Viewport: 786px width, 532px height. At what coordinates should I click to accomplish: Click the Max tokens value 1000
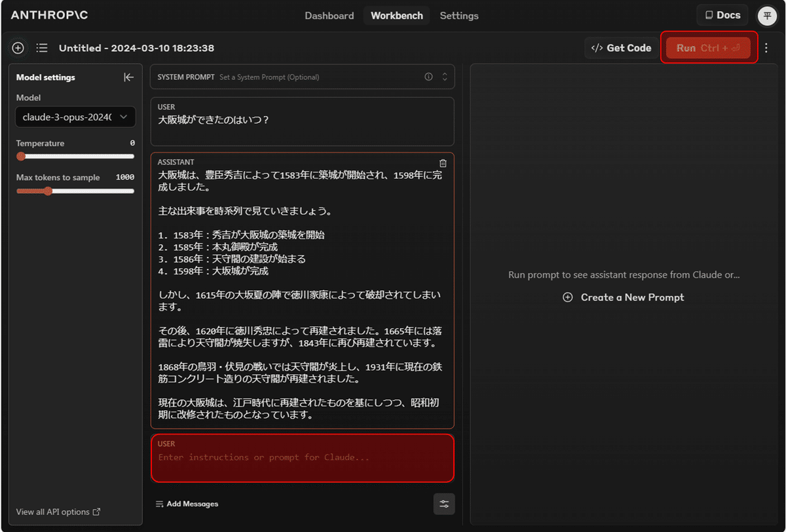[125, 178]
